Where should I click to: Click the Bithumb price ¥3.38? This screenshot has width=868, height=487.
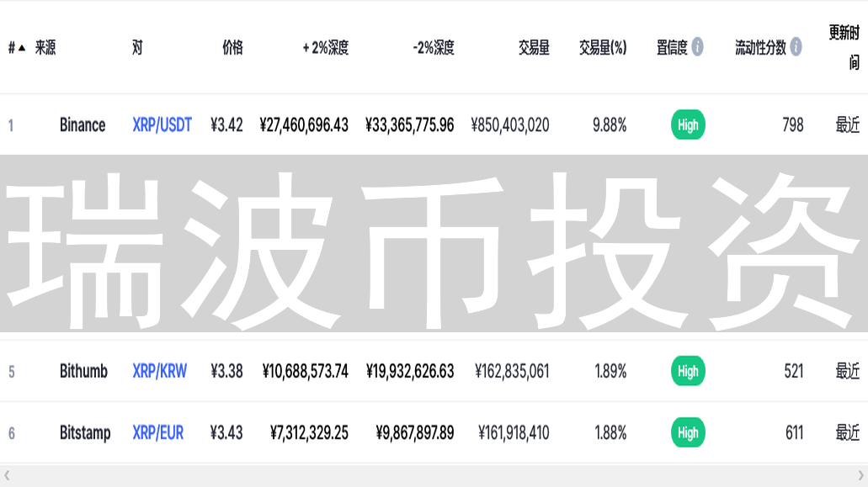point(227,371)
